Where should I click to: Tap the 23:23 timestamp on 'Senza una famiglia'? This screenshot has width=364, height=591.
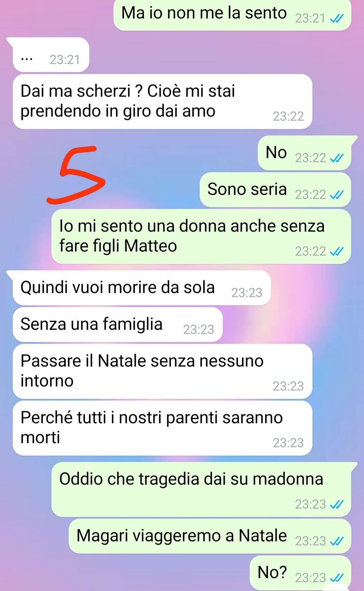(x=199, y=330)
